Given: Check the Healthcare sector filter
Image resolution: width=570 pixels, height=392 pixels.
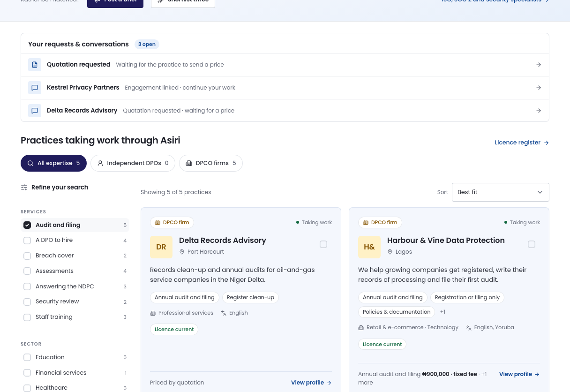Looking at the screenshot, I should tap(27, 388).
